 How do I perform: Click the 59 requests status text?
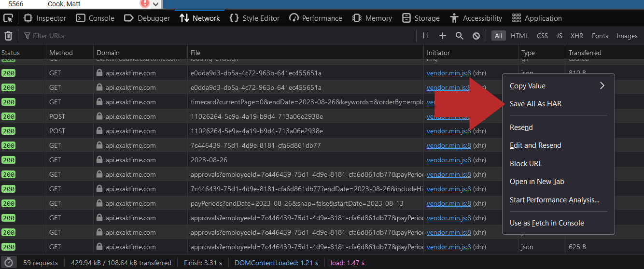(41, 263)
